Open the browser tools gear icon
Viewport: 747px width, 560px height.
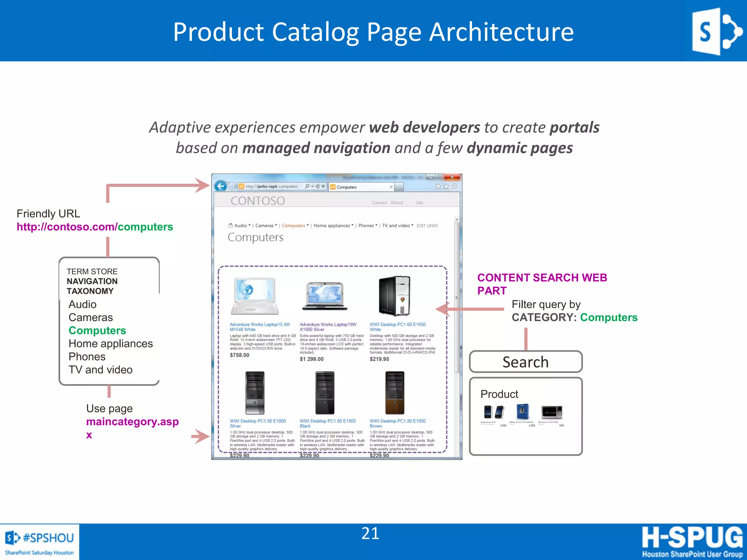(454, 186)
